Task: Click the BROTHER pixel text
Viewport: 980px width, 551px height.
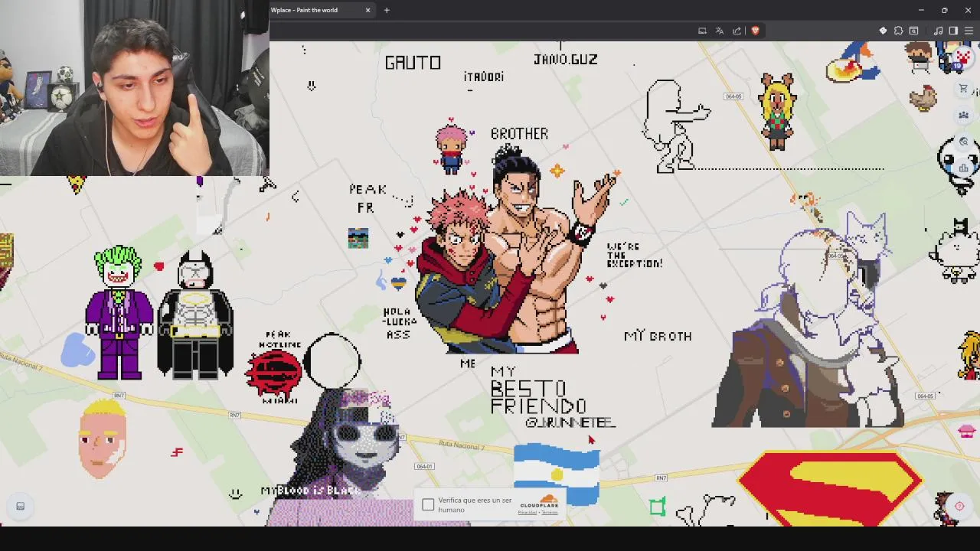Action: [x=519, y=134]
